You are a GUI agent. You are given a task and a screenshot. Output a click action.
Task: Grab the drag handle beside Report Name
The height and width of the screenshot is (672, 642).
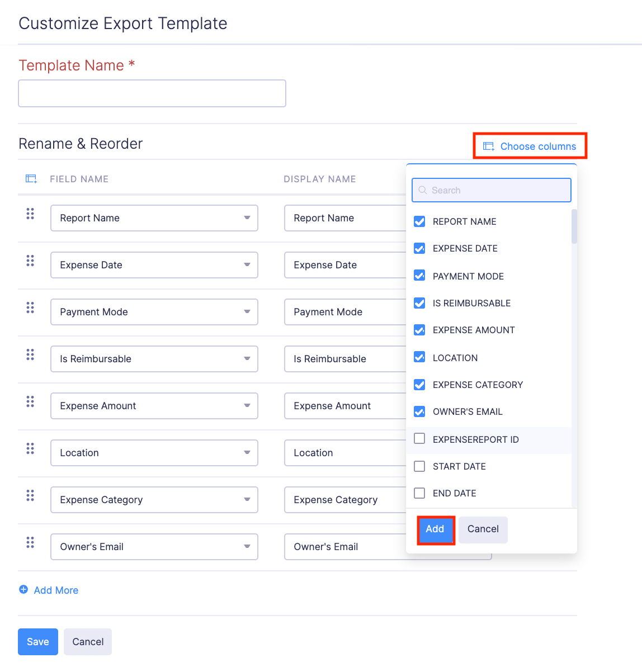[x=30, y=214]
